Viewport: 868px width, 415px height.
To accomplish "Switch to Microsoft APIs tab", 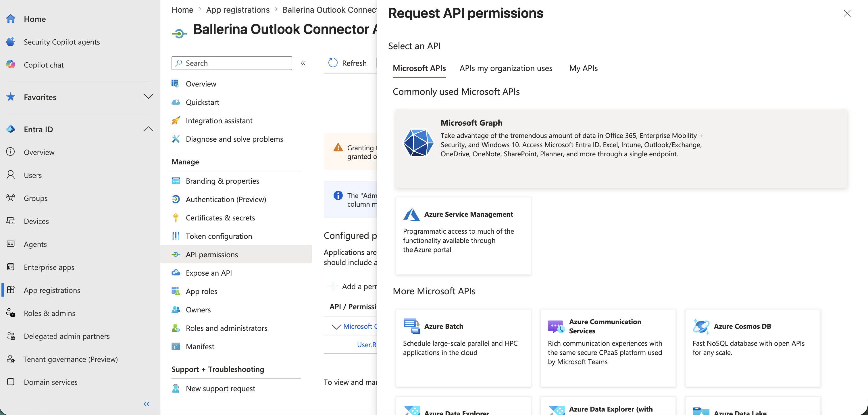I will click(419, 68).
